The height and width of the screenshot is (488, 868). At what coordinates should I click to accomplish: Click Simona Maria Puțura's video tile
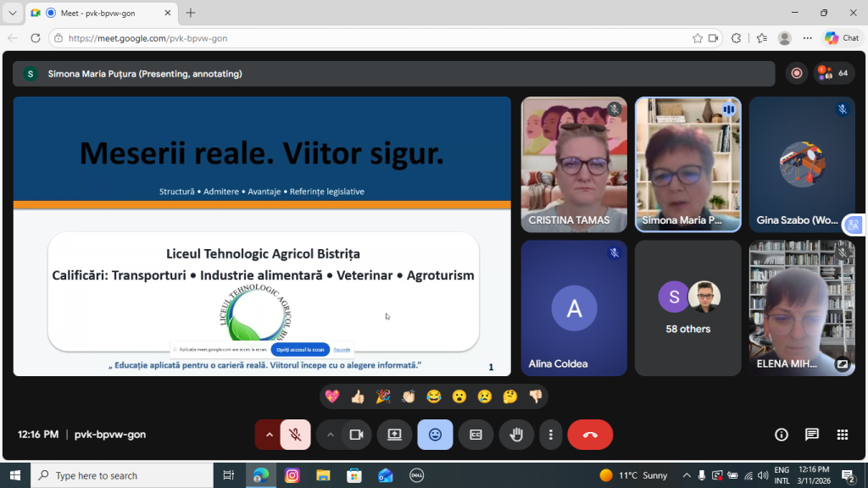tap(687, 164)
